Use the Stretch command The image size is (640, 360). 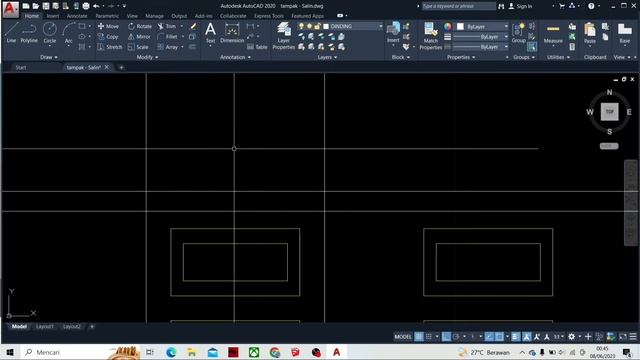(109, 47)
